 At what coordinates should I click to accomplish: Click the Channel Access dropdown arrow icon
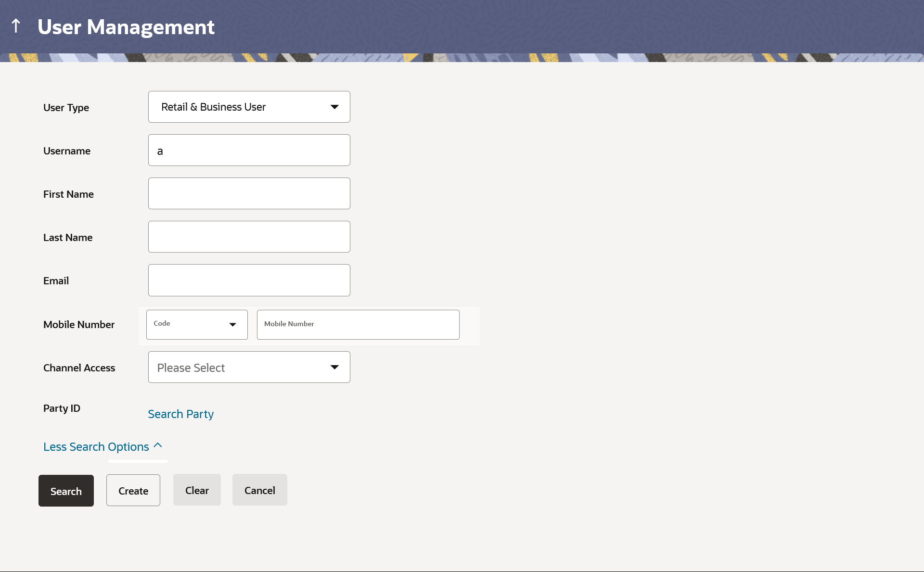334,367
